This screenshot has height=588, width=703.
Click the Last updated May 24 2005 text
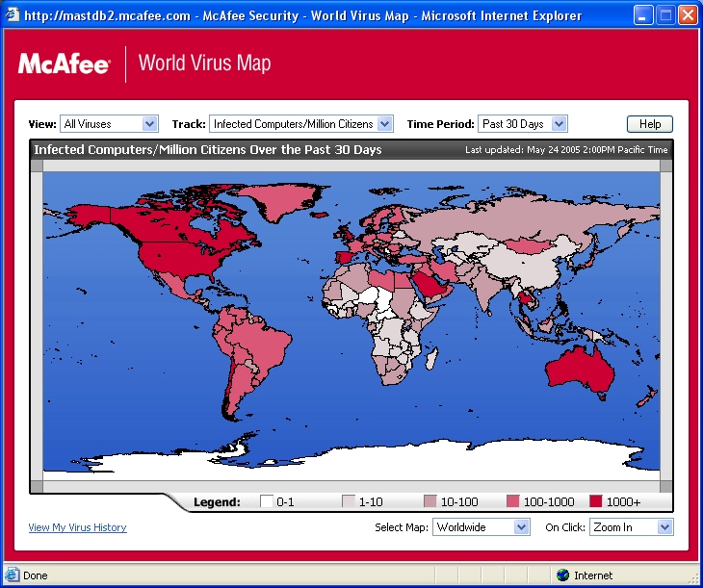click(x=566, y=150)
